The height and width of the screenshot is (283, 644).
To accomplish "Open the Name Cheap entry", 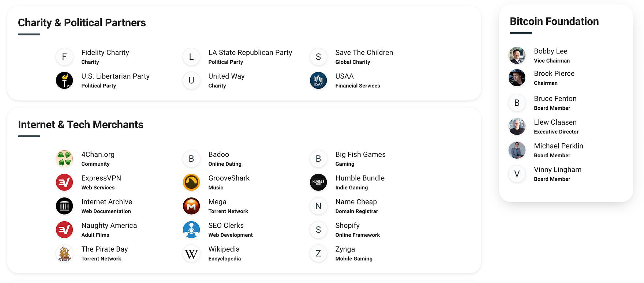I will (356, 202).
